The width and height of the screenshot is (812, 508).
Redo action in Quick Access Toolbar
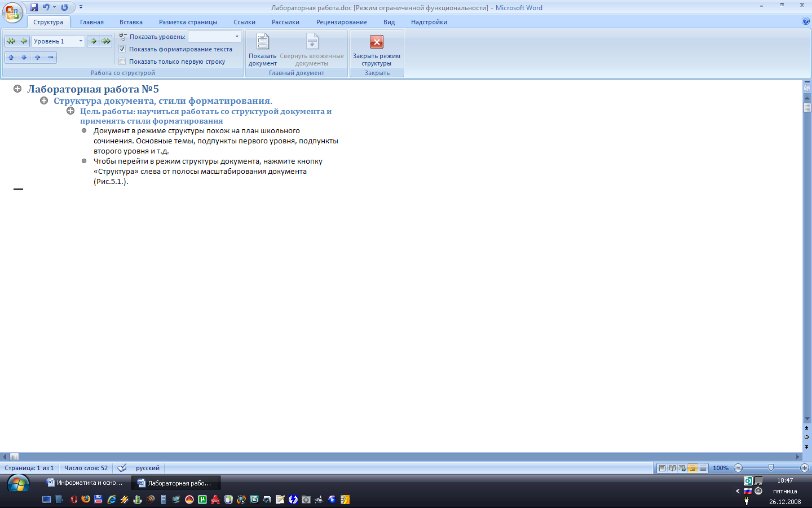pyautogui.click(x=64, y=7)
